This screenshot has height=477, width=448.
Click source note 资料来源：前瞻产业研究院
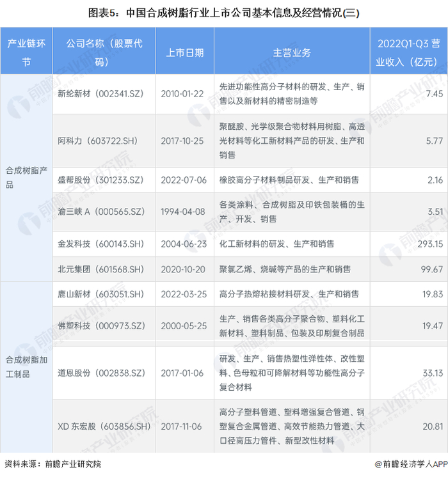(52, 464)
